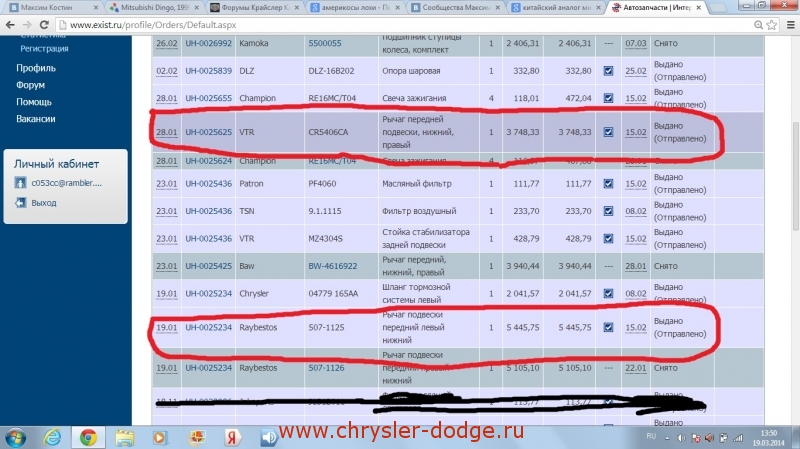Click delivery date 28.01 in Baw row
The image size is (800, 449).
coord(636,266)
